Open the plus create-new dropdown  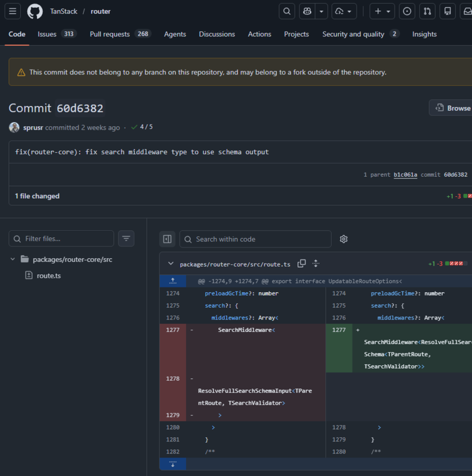[x=382, y=11]
